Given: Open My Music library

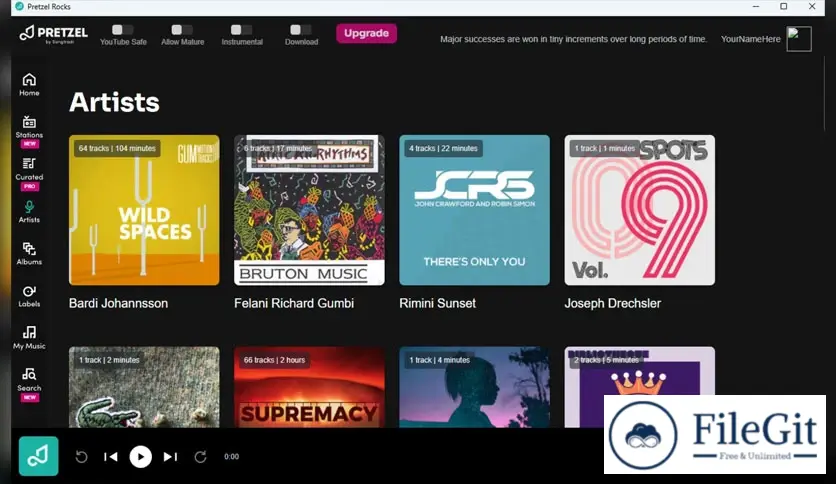Looking at the screenshot, I should pyautogui.click(x=29, y=338).
